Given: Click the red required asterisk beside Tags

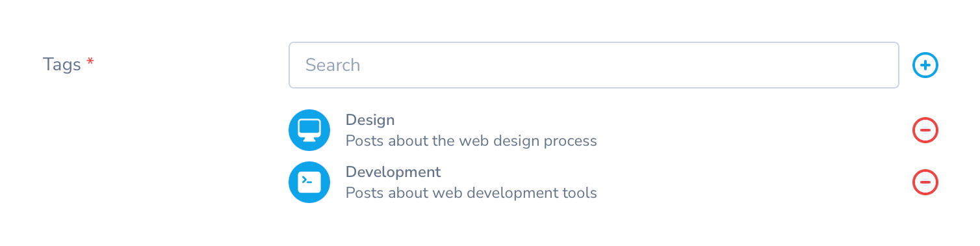Looking at the screenshot, I should point(90,62).
